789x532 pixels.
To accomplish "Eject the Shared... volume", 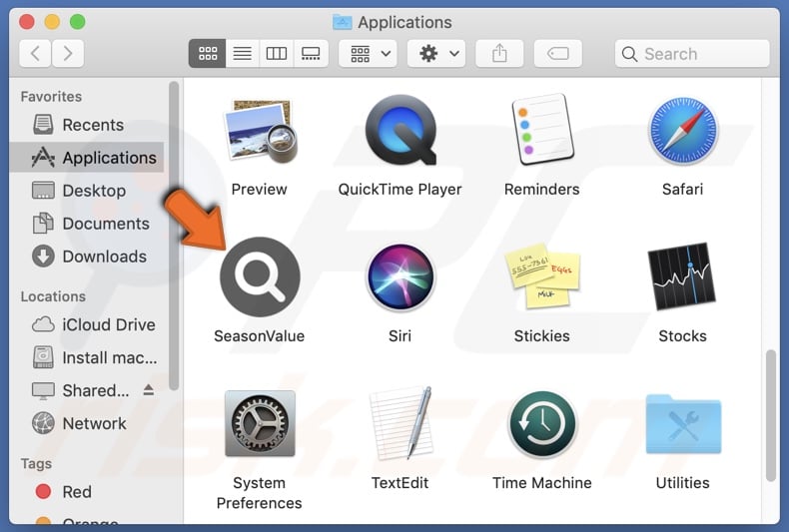I will pyautogui.click(x=148, y=389).
